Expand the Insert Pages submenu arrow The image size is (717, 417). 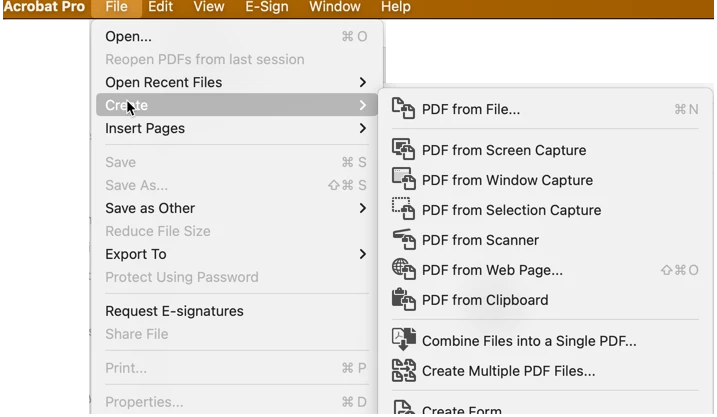363,128
